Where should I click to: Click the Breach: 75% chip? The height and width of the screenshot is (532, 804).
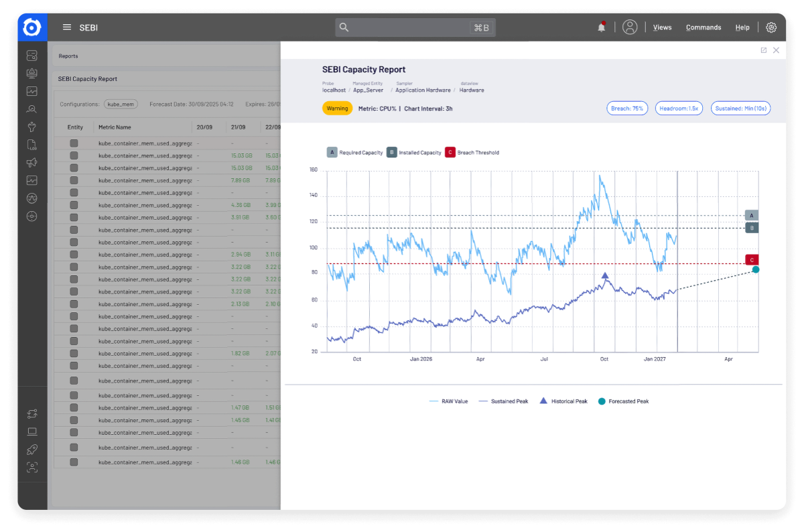627,108
